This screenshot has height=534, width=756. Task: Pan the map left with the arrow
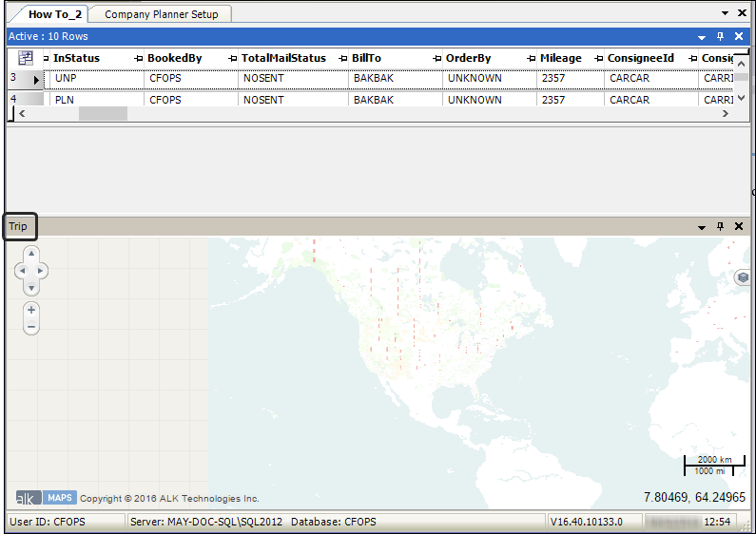pyautogui.click(x=20, y=271)
